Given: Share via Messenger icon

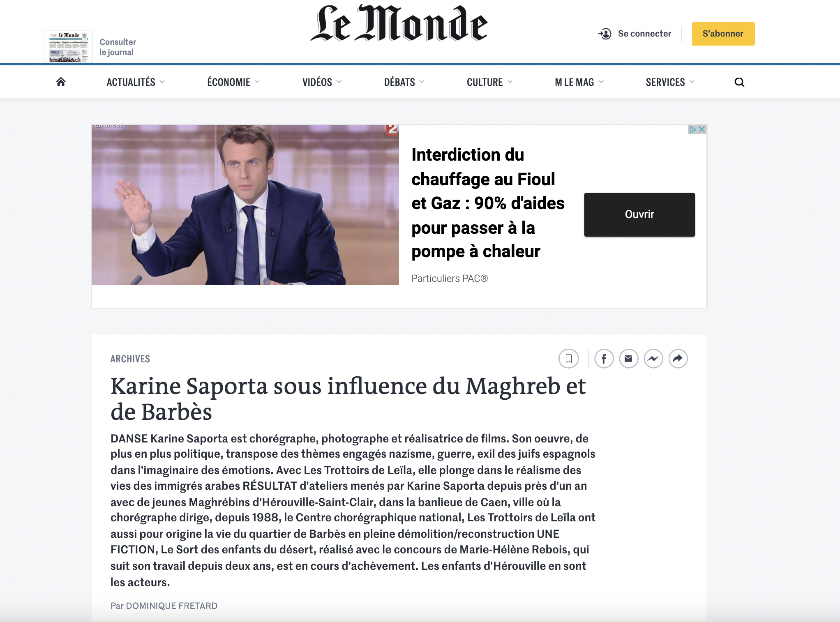Looking at the screenshot, I should [653, 359].
